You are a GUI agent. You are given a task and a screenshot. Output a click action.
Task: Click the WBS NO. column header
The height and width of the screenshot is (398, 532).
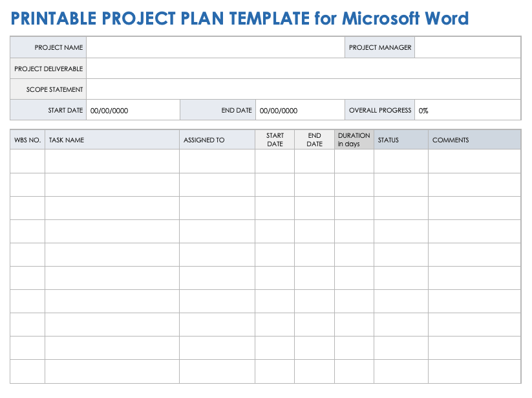click(27, 140)
